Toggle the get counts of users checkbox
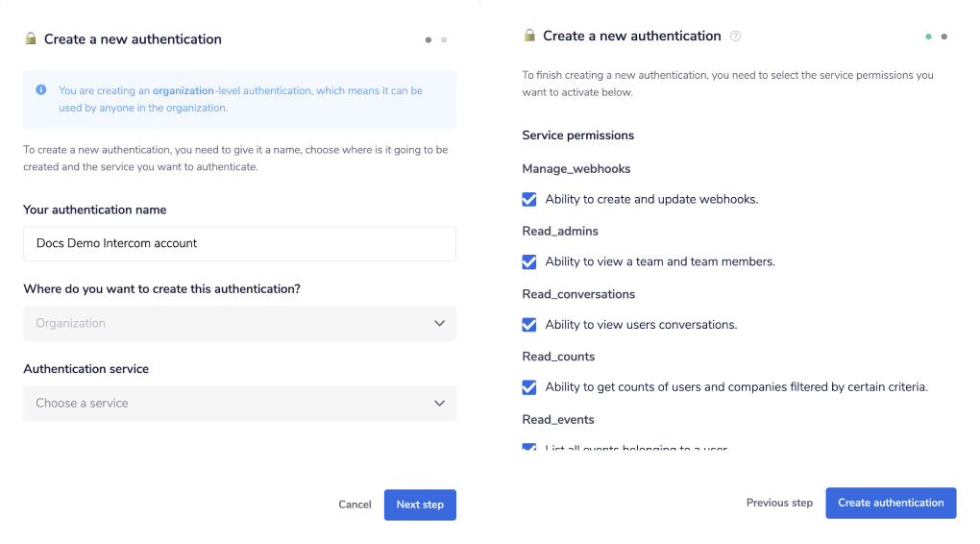This screenshot has height=544, width=980. coord(529,387)
